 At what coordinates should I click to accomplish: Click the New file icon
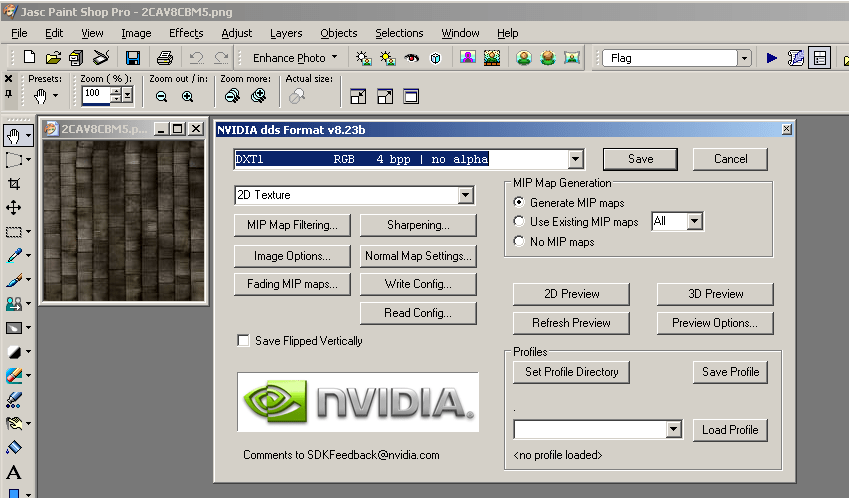coord(30,58)
